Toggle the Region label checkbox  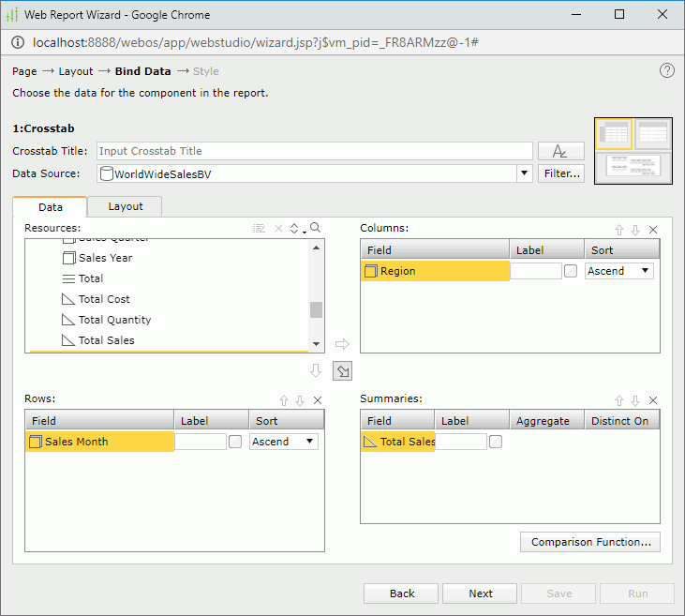pos(571,271)
